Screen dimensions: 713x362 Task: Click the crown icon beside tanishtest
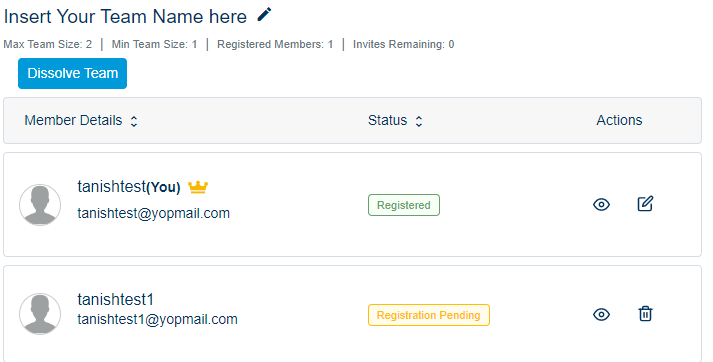coord(198,187)
